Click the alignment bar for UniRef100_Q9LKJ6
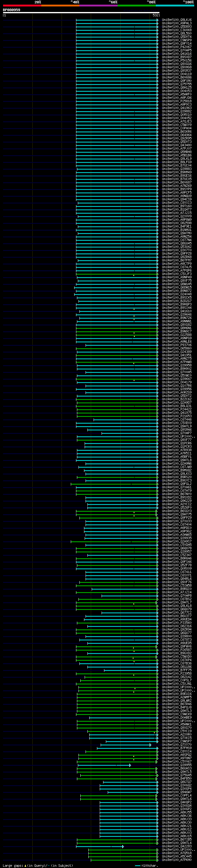 pyautogui.click(x=117, y=20)
